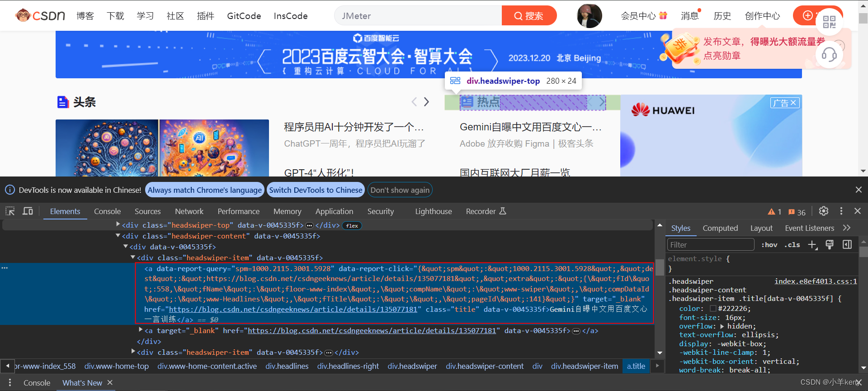Viewport: 868px width, 391px height.
Task: Collapse the headswiper-content div node
Action: point(118,235)
